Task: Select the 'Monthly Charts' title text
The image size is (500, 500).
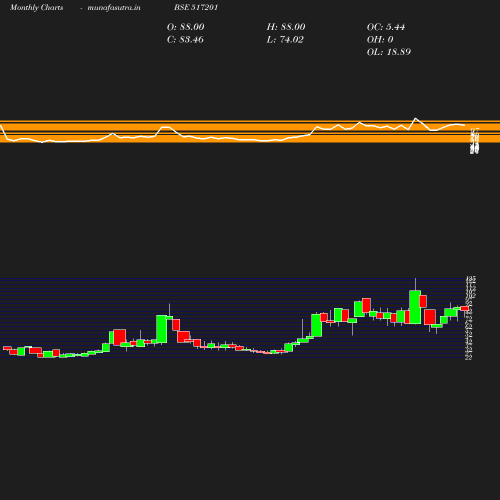Action: pos(37,7)
